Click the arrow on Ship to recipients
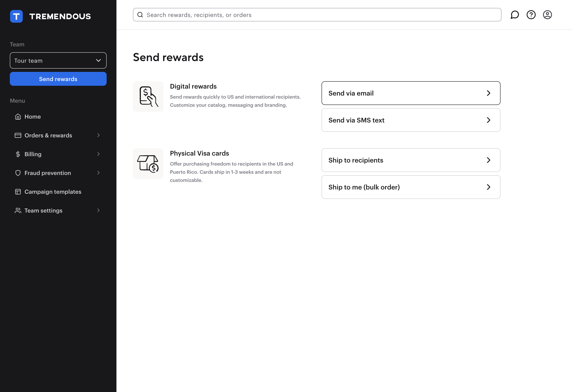 [489, 160]
